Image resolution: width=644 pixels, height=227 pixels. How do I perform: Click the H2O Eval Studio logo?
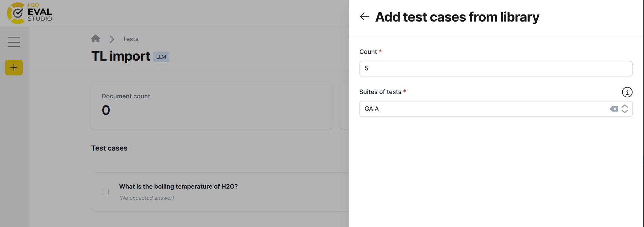point(29,13)
